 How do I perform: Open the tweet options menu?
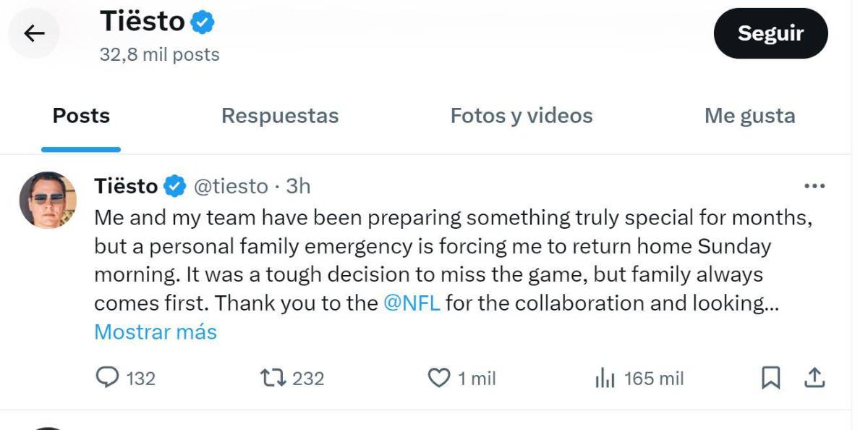tap(814, 186)
